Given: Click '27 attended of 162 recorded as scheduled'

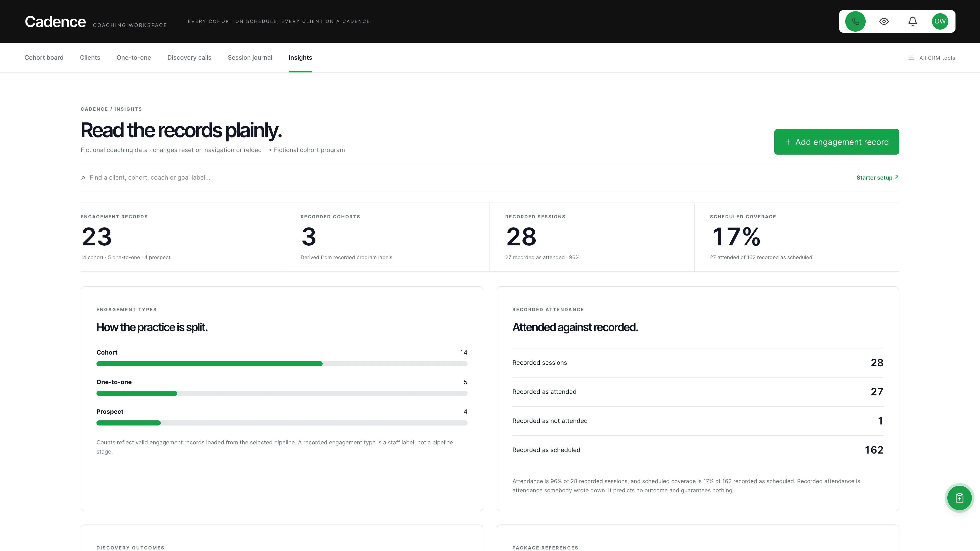Looking at the screenshot, I should pyautogui.click(x=761, y=257).
